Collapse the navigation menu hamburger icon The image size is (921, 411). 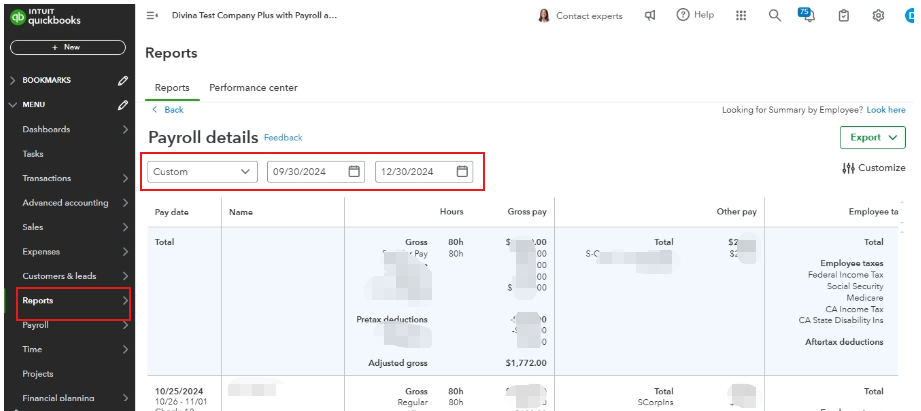point(152,16)
